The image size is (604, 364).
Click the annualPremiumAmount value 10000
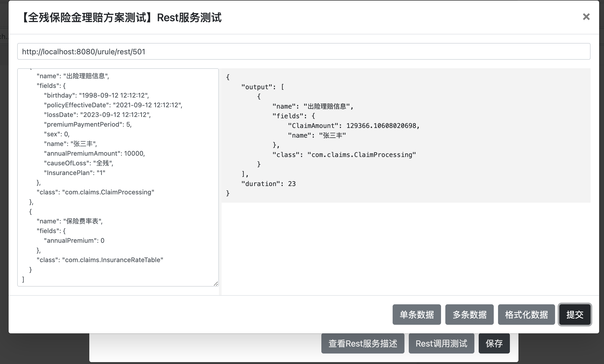(x=134, y=154)
